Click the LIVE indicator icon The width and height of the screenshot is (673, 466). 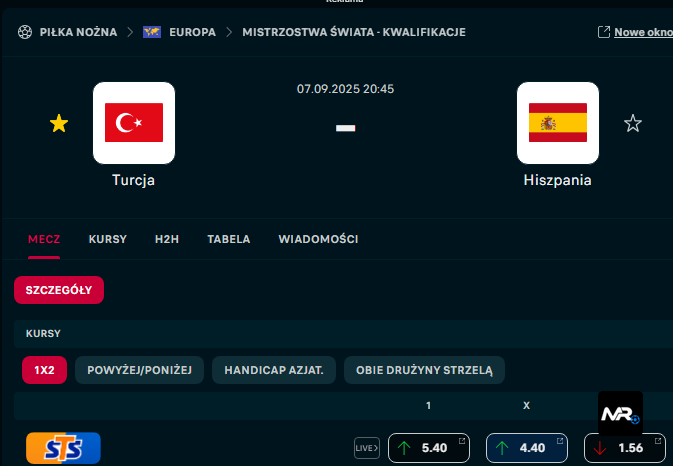coord(367,448)
